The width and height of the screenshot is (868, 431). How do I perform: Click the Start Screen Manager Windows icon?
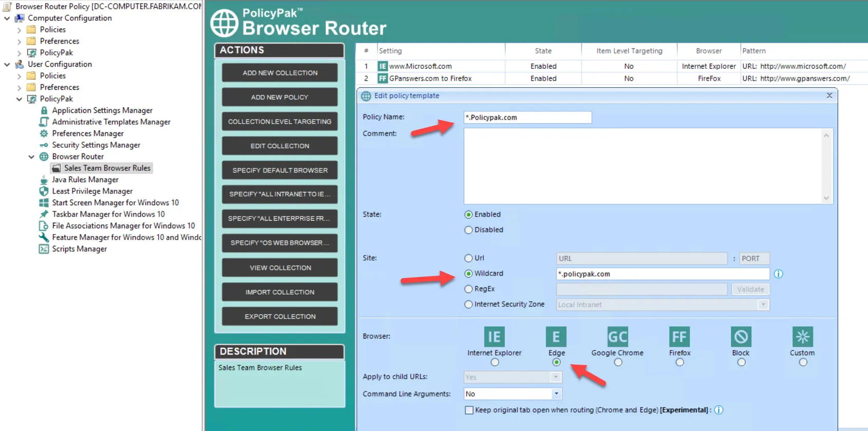[x=44, y=203]
